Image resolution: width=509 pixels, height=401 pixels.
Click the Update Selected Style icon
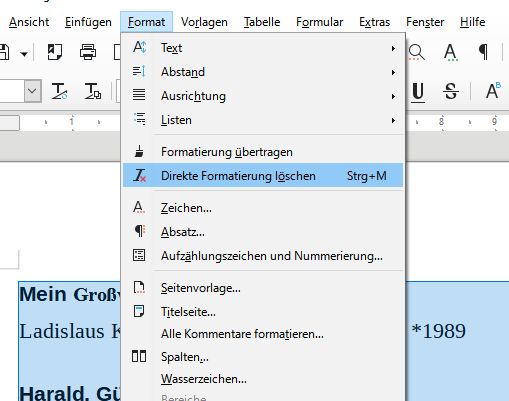60,91
